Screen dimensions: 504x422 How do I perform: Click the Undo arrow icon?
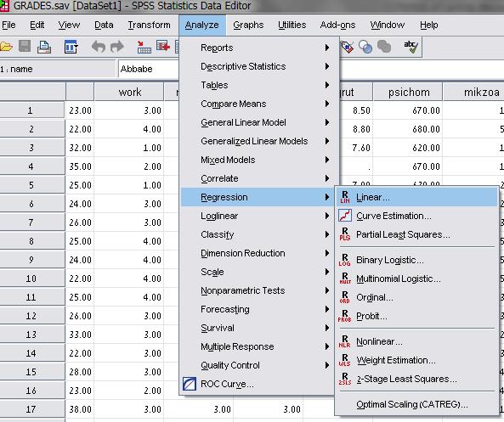pos(99,47)
